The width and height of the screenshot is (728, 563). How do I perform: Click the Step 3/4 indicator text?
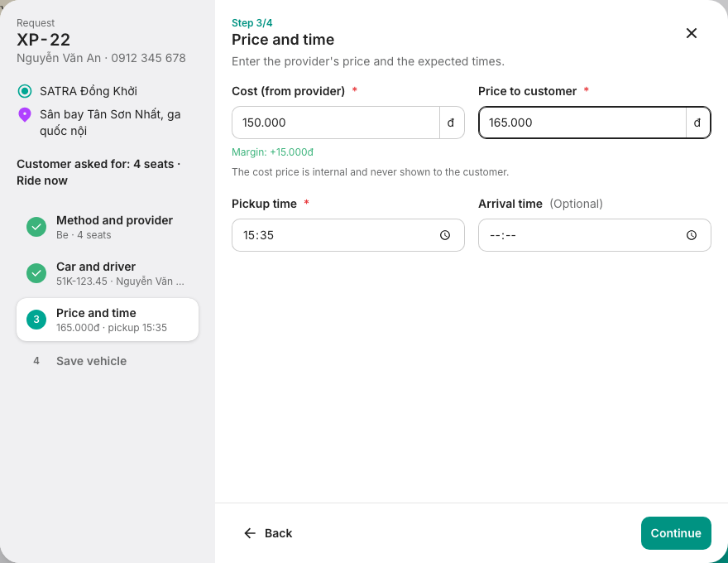252,22
